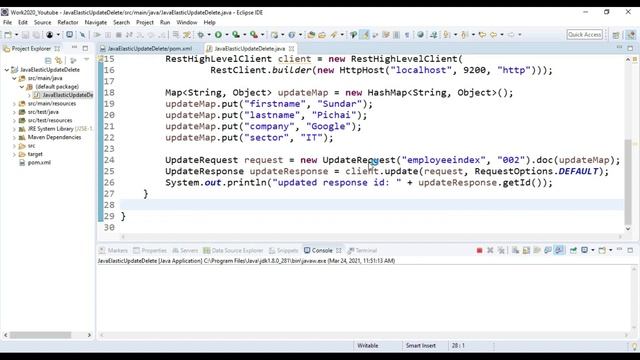
Task: Minimize the Project Explorer view
Action: (74, 48)
